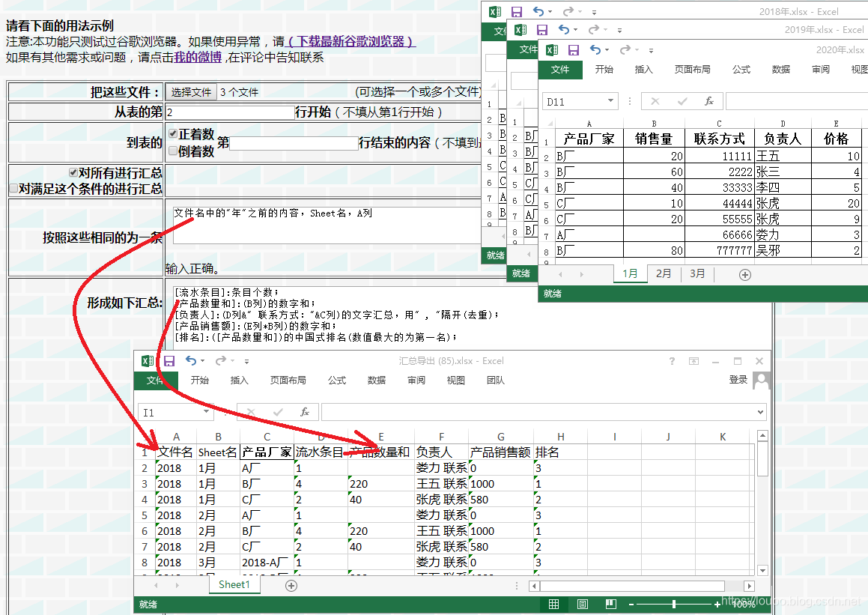The width and height of the screenshot is (868, 615).
Task: Switch to page break preview icon
Action: coord(610,604)
